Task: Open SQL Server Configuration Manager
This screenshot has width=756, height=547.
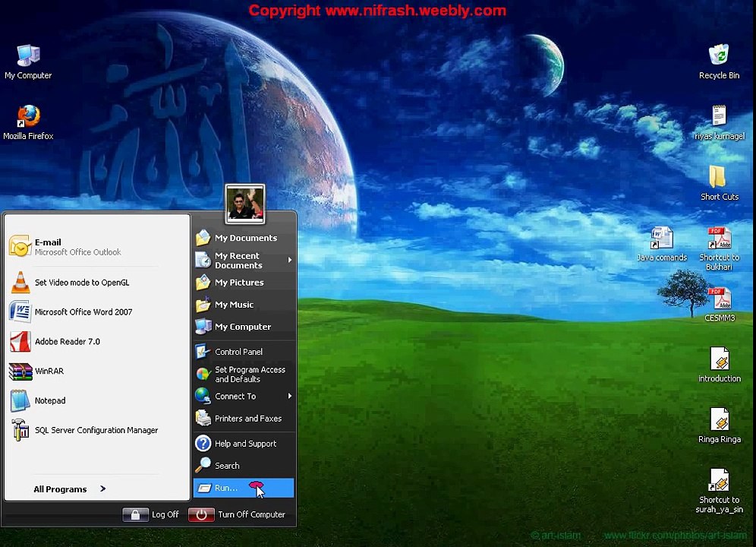Action: (x=97, y=430)
